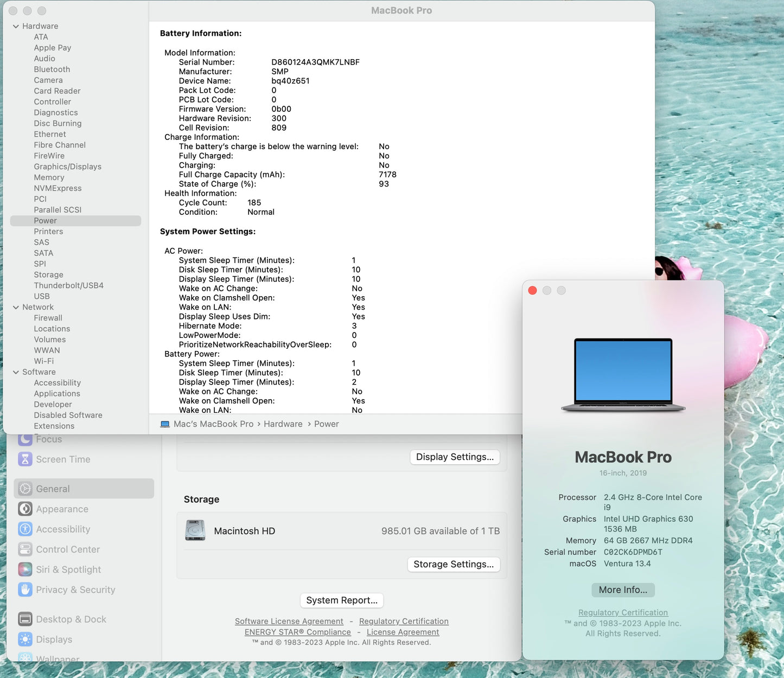This screenshot has height=678, width=784.
Task: Click the Storage Settings button
Action: point(453,564)
